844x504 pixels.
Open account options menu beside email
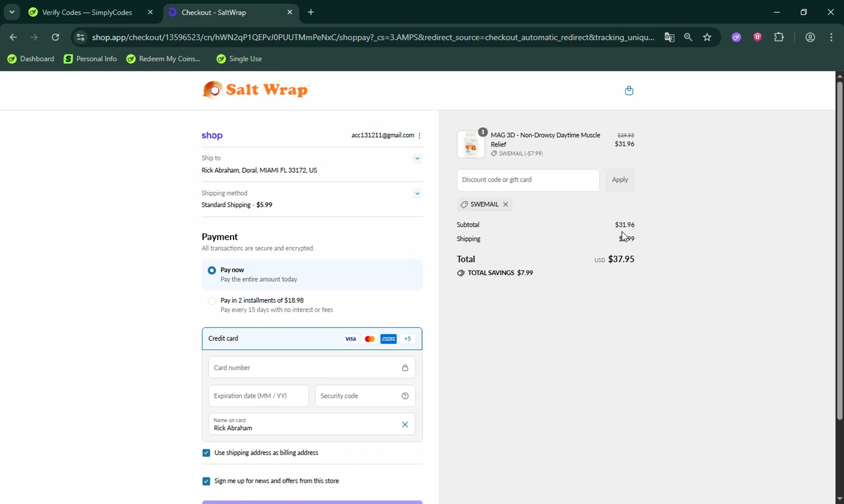420,136
